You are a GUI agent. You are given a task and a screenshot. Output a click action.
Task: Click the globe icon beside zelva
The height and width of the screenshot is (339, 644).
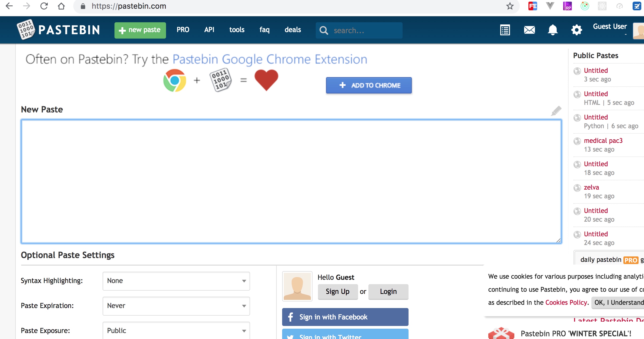pyautogui.click(x=577, y=188)
